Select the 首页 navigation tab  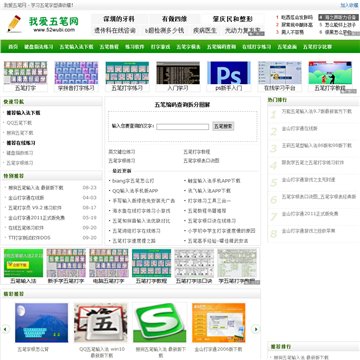[13, 47]
